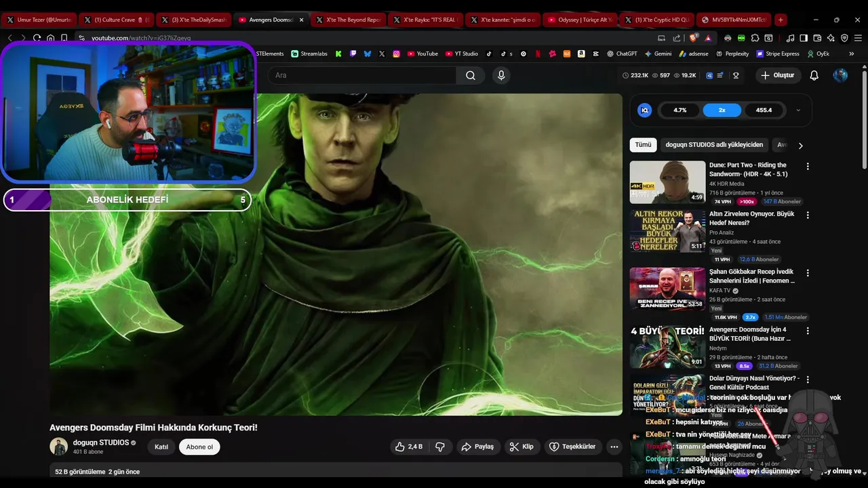The width and height of the screenshot is (868, 488).
Task: Open the X bookmark in bookmarks bar
Action: pos(382,54)
